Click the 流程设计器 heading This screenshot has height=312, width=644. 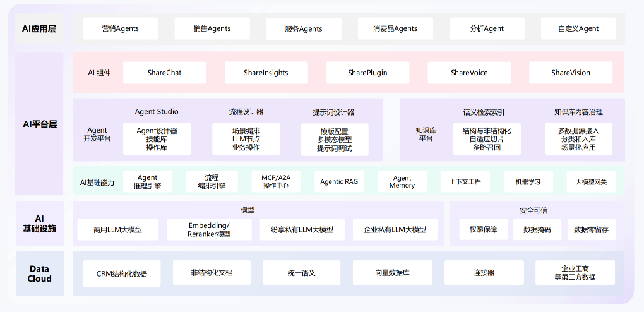(x=246, y=111)
